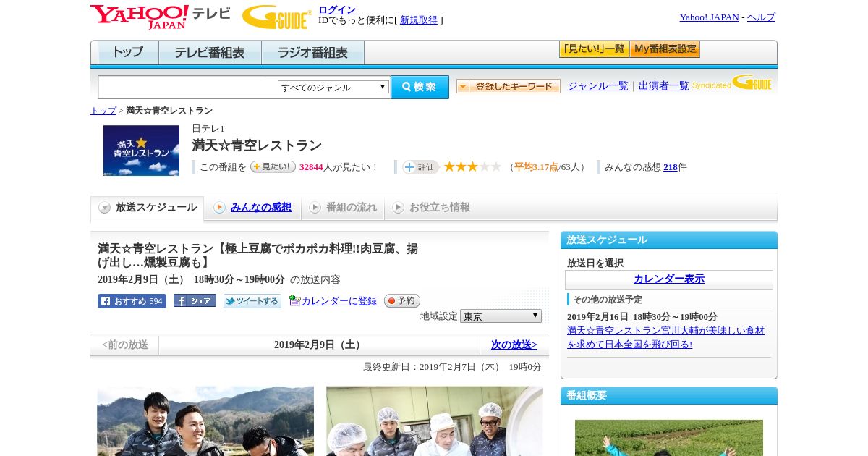
Task: Click the 満天☆青空レストラン program logo thumbnail
Action: [141, 151]
